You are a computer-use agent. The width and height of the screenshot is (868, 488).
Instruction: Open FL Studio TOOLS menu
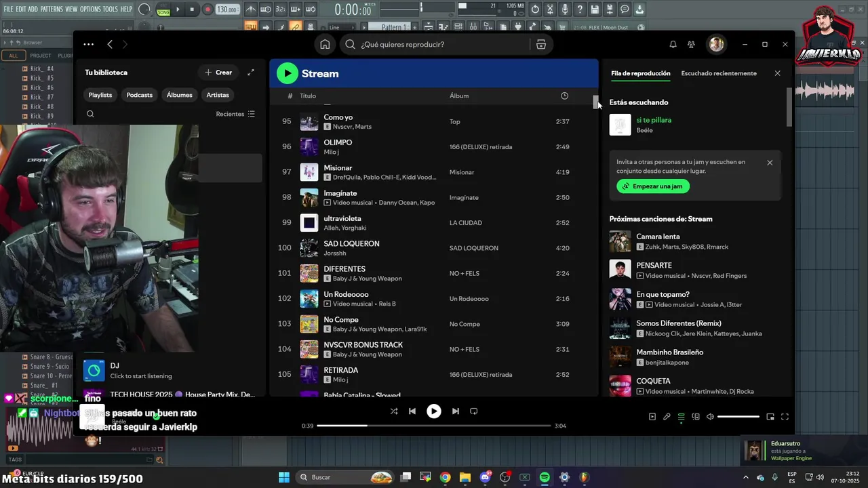111,9
